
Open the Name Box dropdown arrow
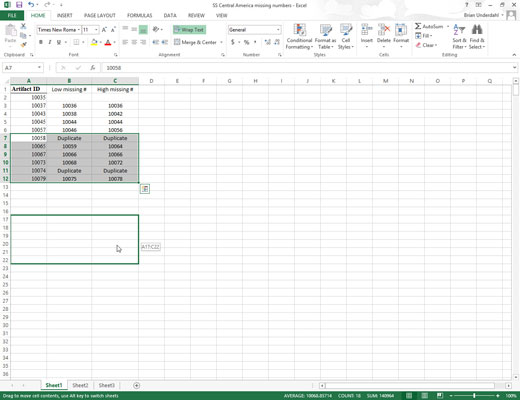tap(39, 68)
